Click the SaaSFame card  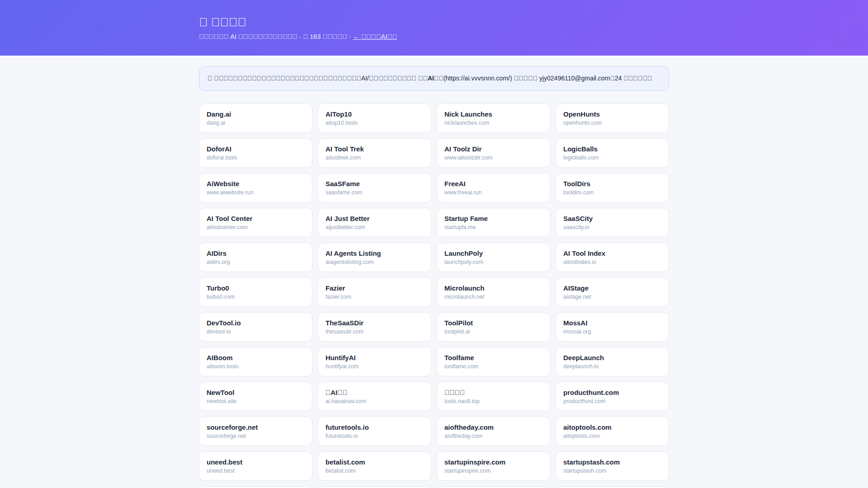pyautogui.click(x=374, y=188)
